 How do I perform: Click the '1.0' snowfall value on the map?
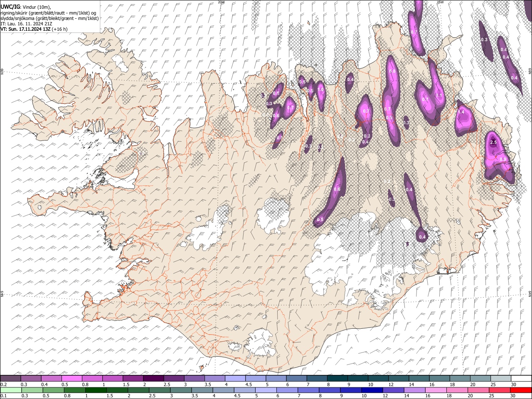point(320,89)
